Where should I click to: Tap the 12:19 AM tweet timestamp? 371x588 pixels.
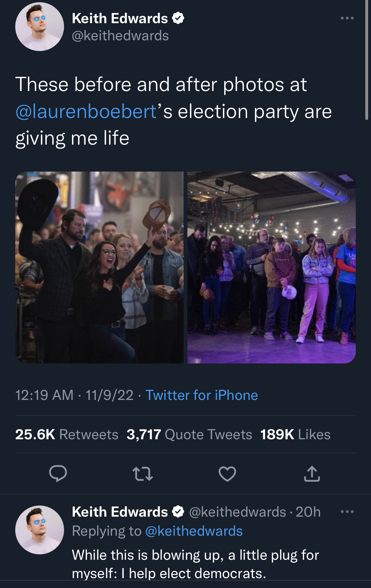[x=44, y=395]
